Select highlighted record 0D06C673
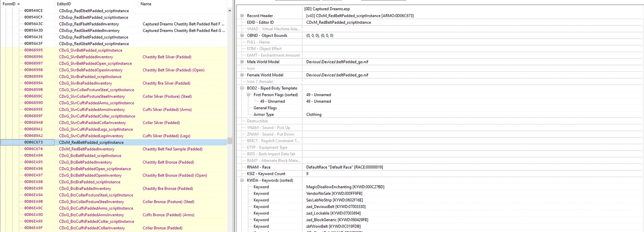This screenshot has width=644, height=232. 114,142
